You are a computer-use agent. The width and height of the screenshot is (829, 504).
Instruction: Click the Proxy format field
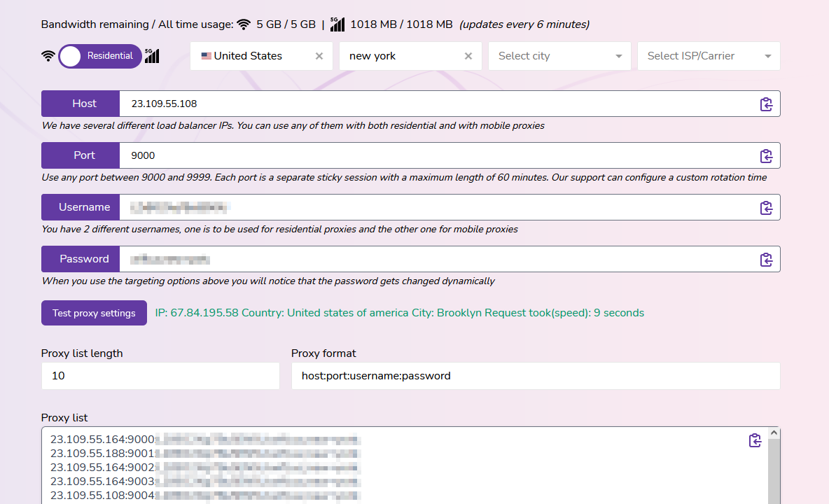tap(536, 376)
